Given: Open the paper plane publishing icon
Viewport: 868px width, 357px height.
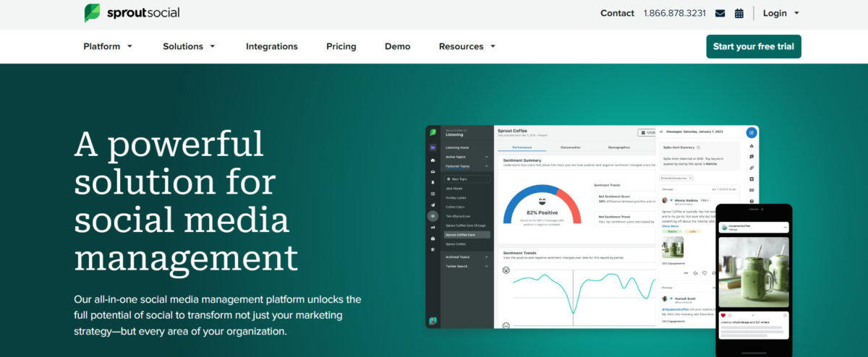Looking at the screenshot, I should tap(433, 205).
